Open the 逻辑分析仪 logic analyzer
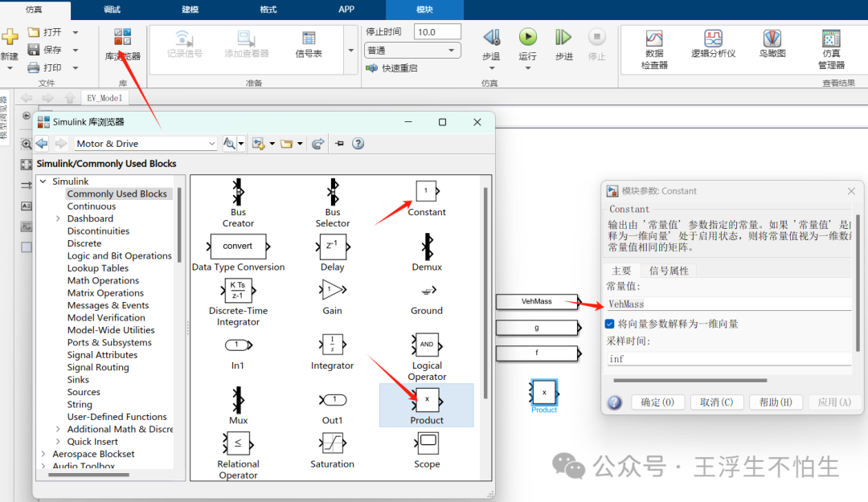 pos(713,39)
